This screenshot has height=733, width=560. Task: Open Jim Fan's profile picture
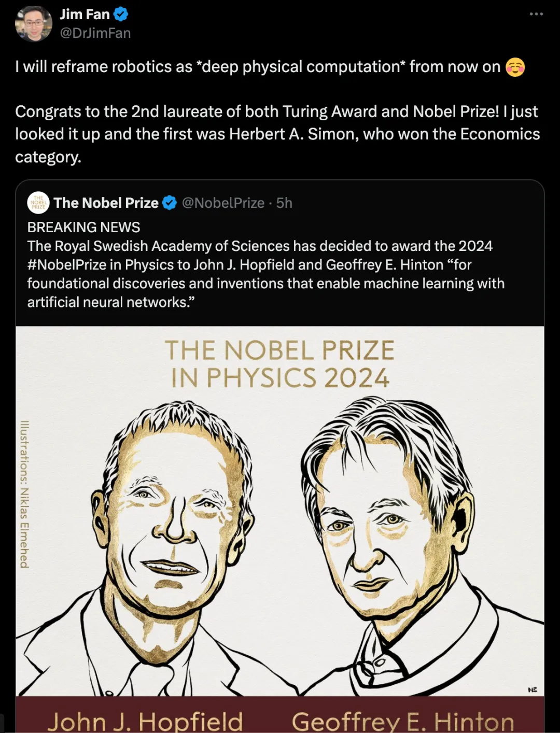click(34, 24)
